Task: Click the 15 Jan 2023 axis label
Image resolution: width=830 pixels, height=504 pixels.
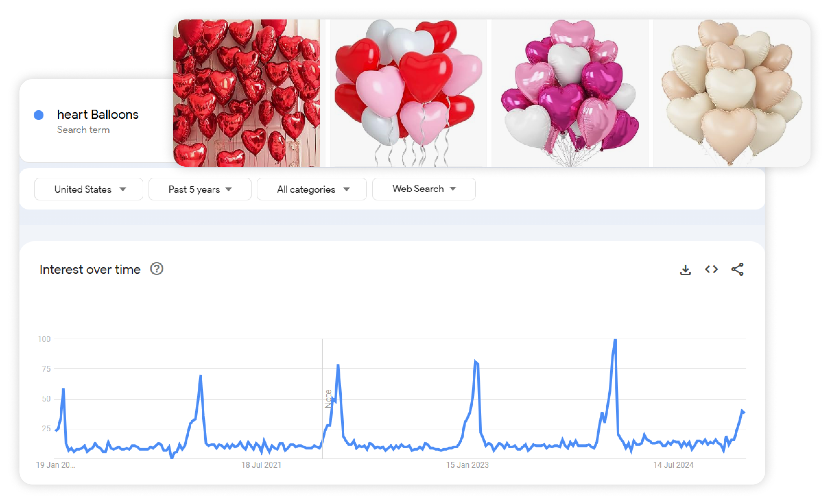Action: (x=468, y=465)
